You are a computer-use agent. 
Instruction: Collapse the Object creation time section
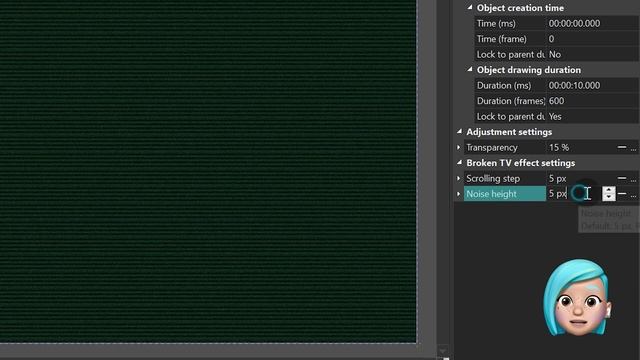tap(470, 7)
